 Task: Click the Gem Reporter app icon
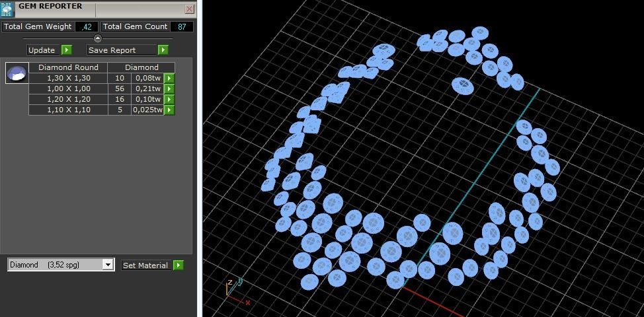pyautogui.click(x=6, y=9)
